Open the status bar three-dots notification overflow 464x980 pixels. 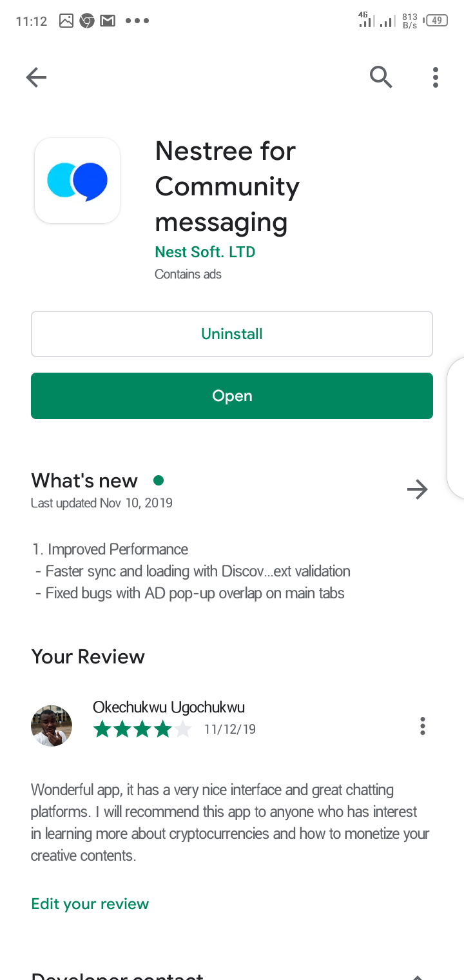(137, 21)
